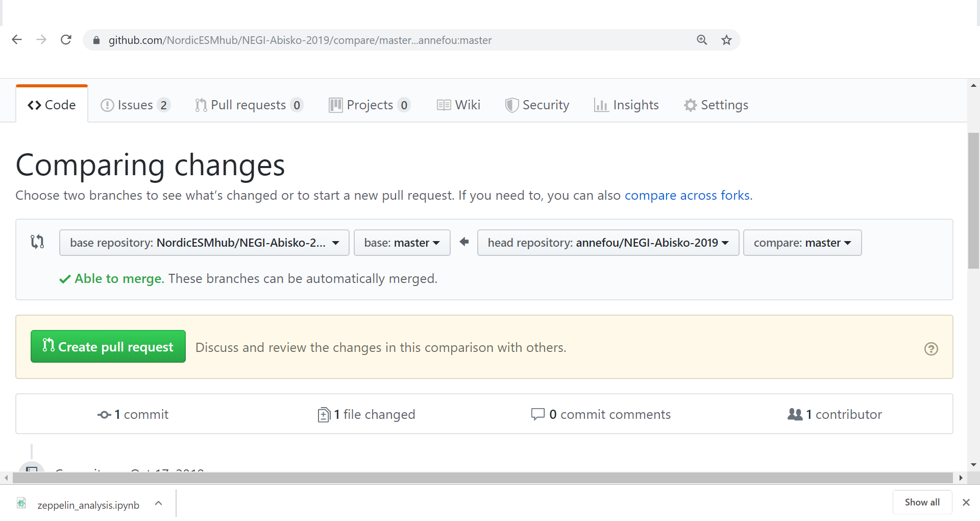
Task: Click the vertical scrollbar thumb
Action: pos(973,201)
